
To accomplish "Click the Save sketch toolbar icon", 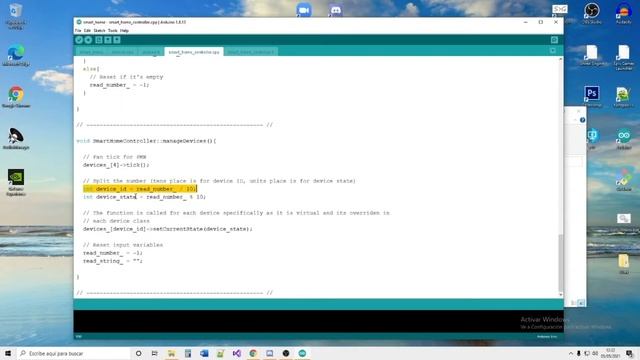I will tap(117, 40).
